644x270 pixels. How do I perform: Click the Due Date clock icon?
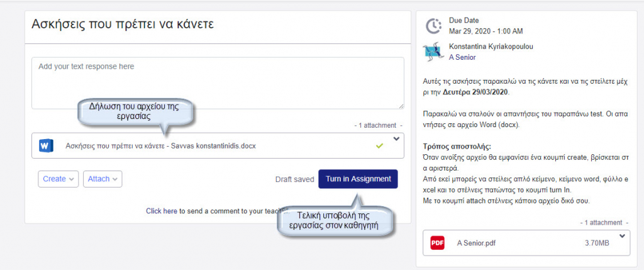(433, 26)
